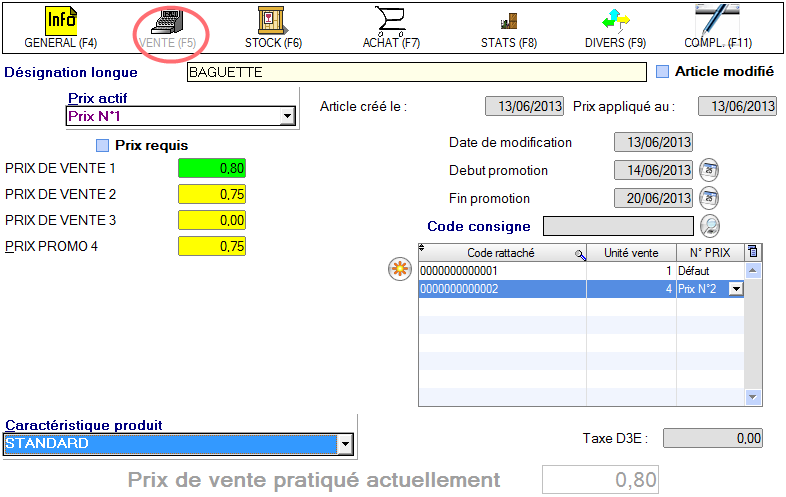Screen dimensions: 786x497
Task: Click the Prix actif label
Action: pyautogui.click(x=97, y=98)
